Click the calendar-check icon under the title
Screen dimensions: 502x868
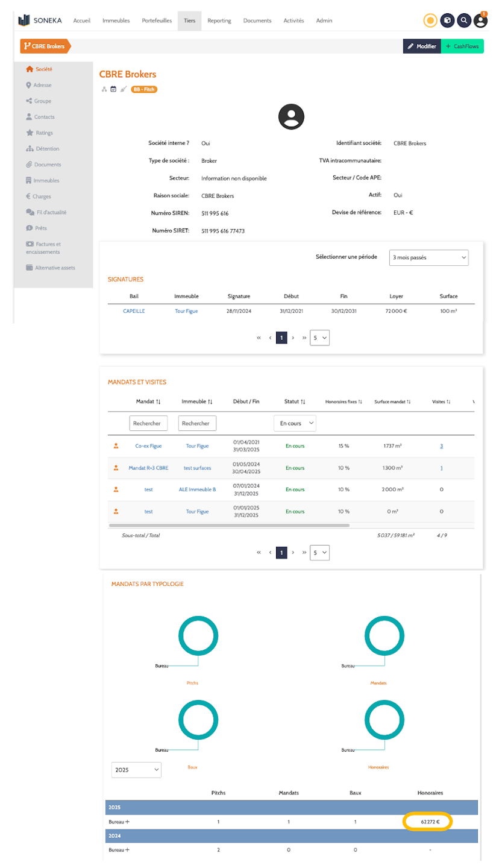tap(113, 89)
